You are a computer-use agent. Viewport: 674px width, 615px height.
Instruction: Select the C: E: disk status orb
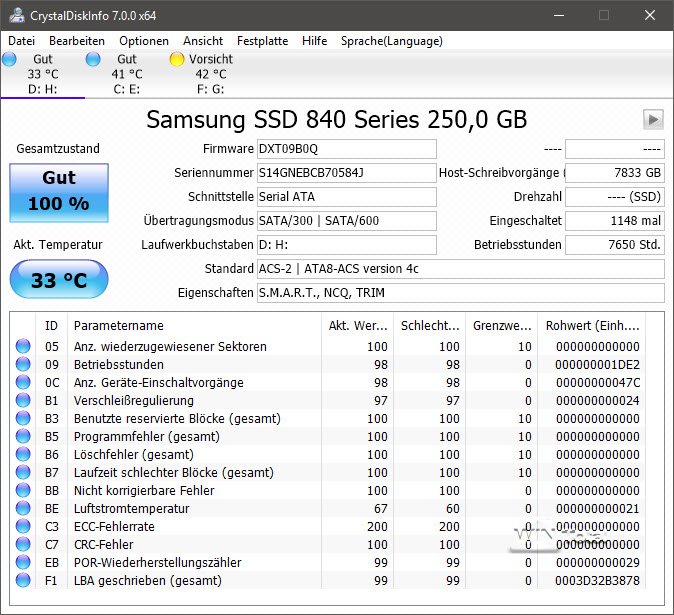point(93,60)
